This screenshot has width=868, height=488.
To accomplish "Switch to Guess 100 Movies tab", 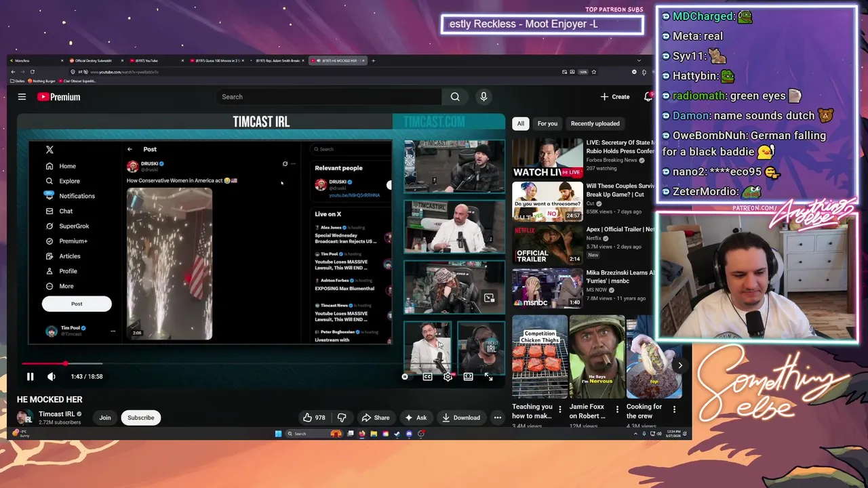I will [216, 60].
